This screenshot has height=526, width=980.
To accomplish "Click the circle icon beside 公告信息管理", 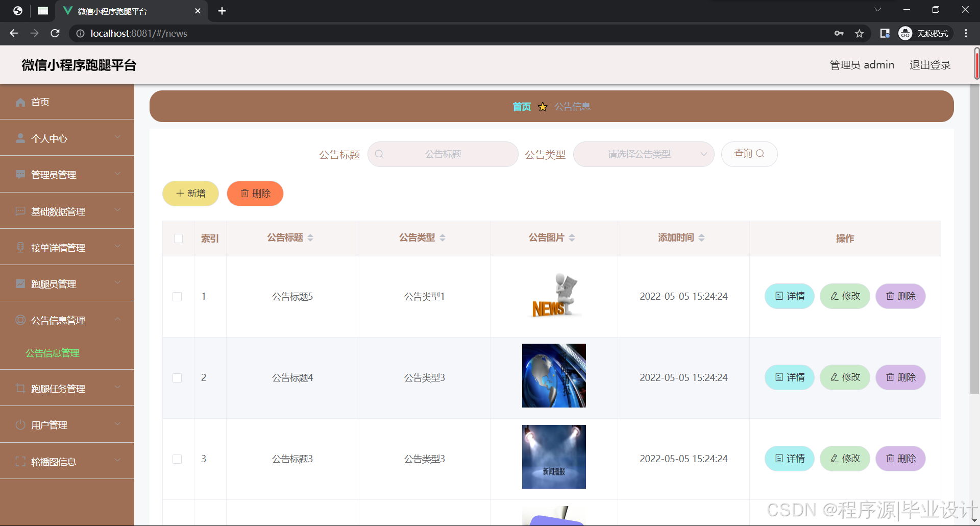I will (x=20, y=320).
